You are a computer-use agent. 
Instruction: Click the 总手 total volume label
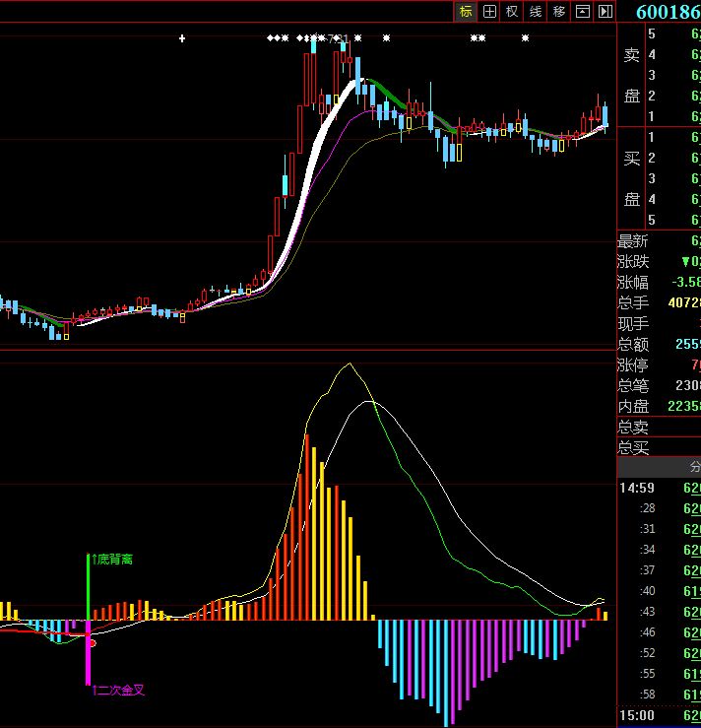click(633, 302)
